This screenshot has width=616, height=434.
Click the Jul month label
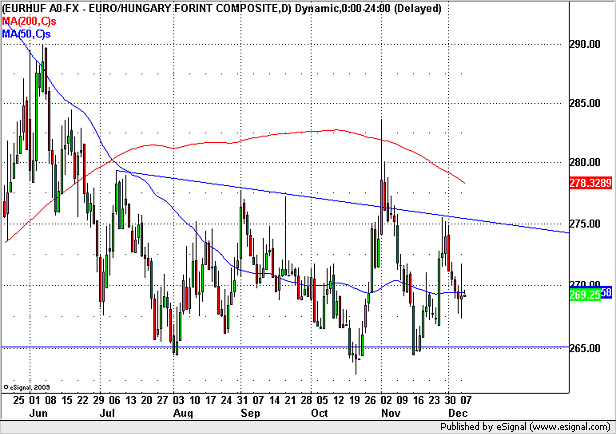tap(107, 413)
